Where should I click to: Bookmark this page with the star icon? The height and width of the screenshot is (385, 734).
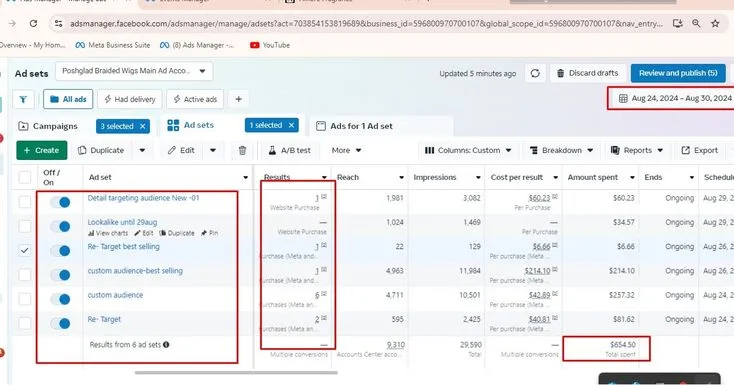pos(715,23)
